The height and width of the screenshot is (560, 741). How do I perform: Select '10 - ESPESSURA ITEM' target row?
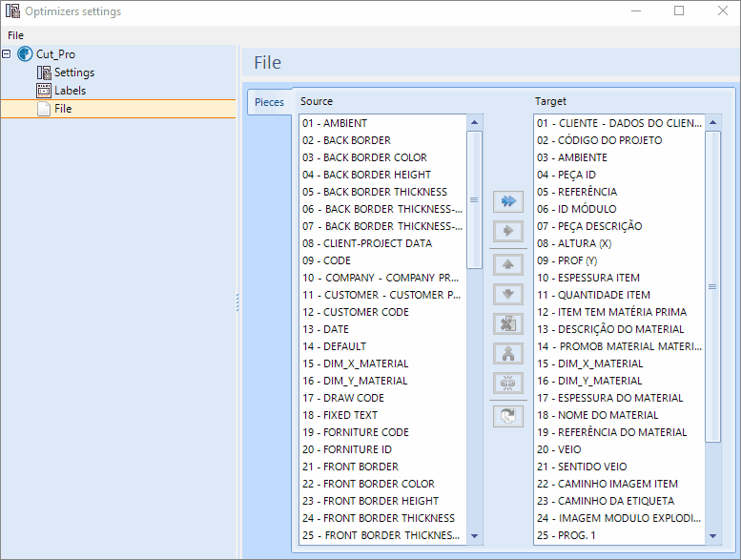[620, 278]
